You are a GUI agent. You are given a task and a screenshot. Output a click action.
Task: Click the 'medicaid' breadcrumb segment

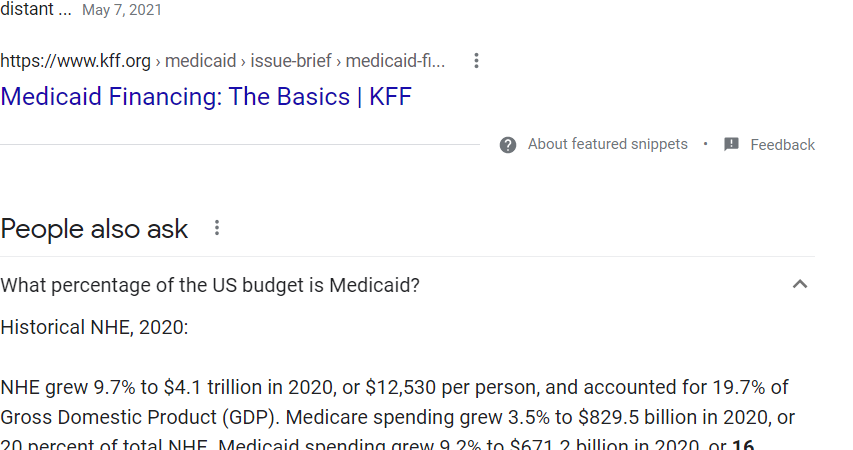tap(200, 61)
